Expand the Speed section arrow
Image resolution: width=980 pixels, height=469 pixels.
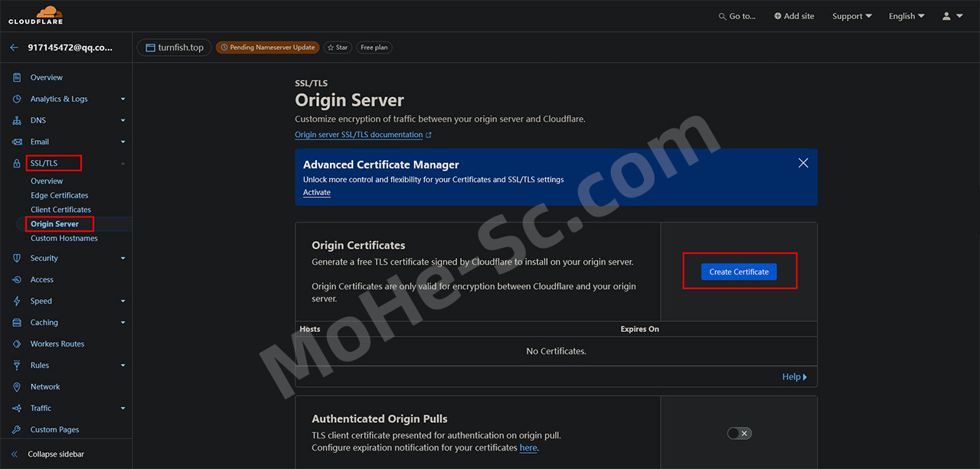(x=122, y=301)
